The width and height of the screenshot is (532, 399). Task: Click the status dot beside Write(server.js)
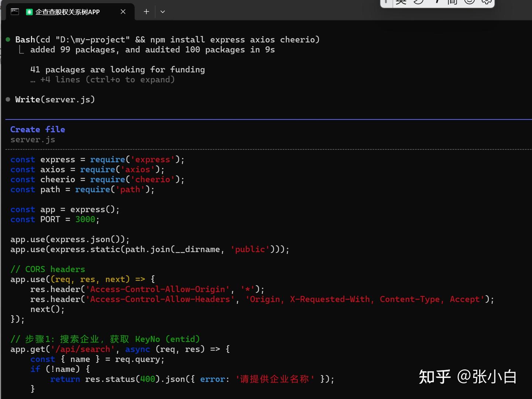[7, 99]
